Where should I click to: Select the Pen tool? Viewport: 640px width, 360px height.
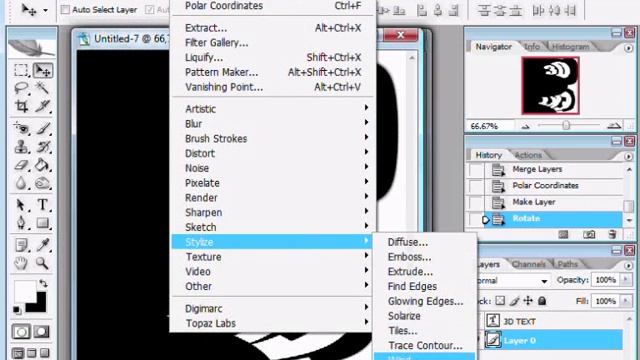(21, 223)
